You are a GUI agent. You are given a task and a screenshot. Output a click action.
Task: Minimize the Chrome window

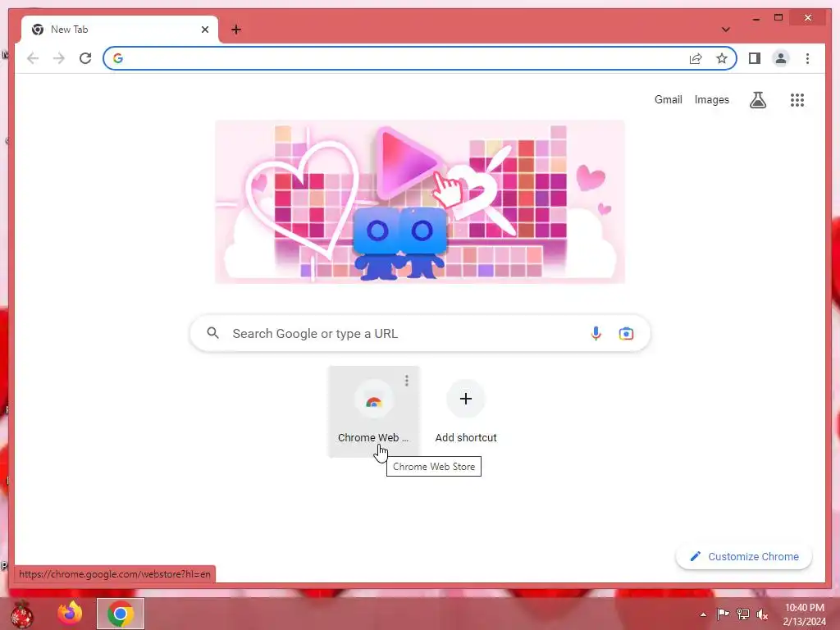756,18
